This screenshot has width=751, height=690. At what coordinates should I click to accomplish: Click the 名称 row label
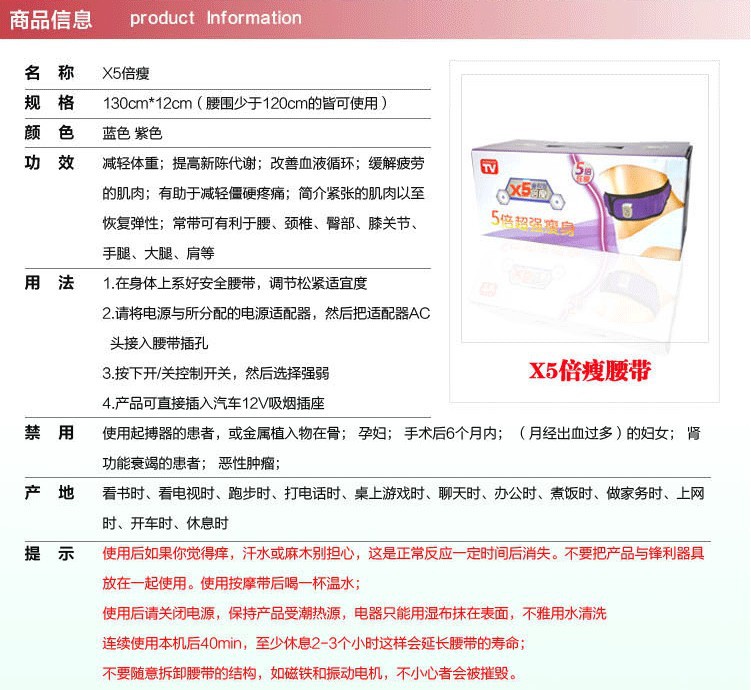click(49, 73)
